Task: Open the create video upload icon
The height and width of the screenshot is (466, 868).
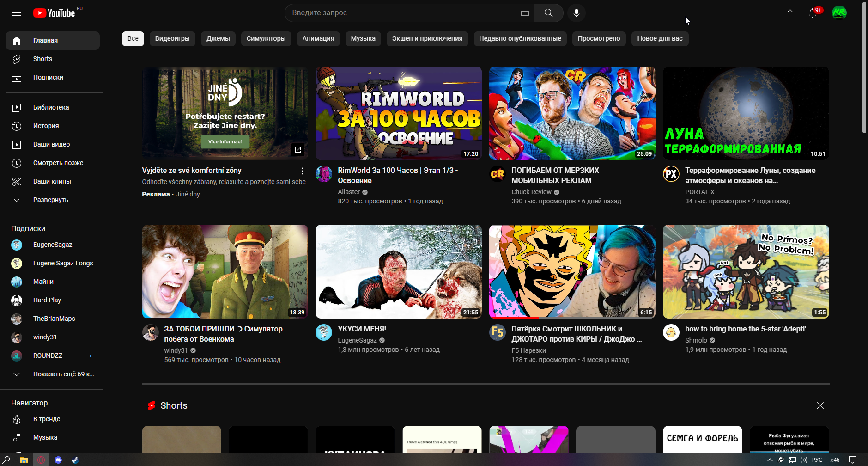Action: 790,13
